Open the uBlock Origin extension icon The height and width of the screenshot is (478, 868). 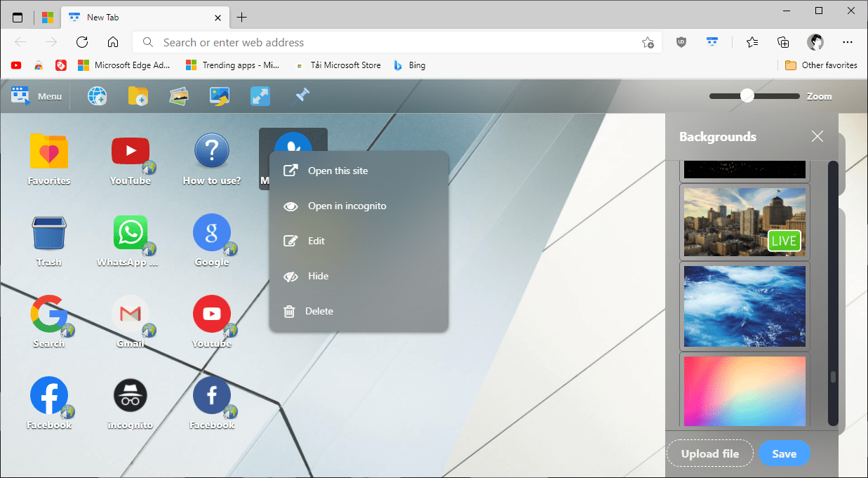681,42
